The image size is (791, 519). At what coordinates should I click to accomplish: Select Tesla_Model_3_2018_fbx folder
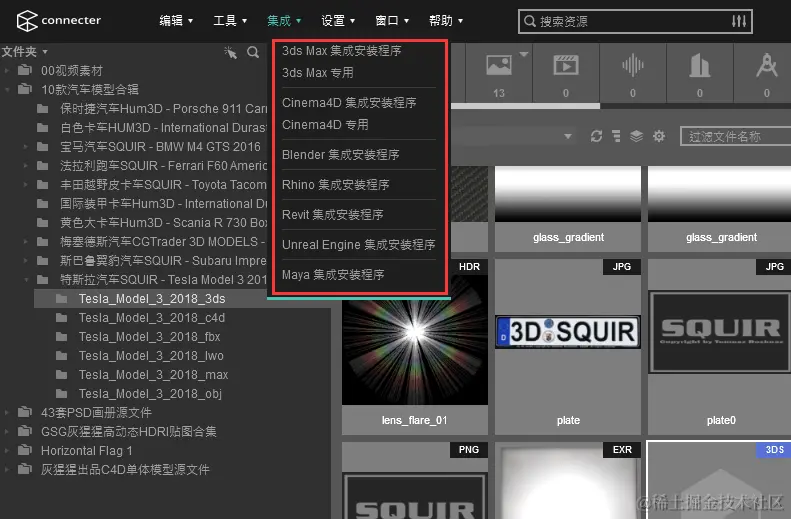coord(149,336)
